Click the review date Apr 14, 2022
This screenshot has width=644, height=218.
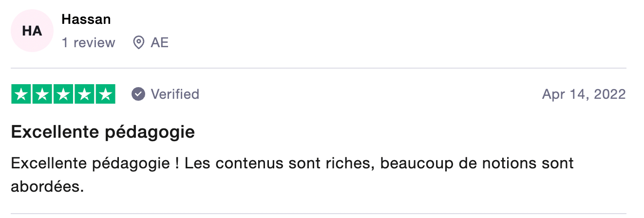[x=584, y=94]
